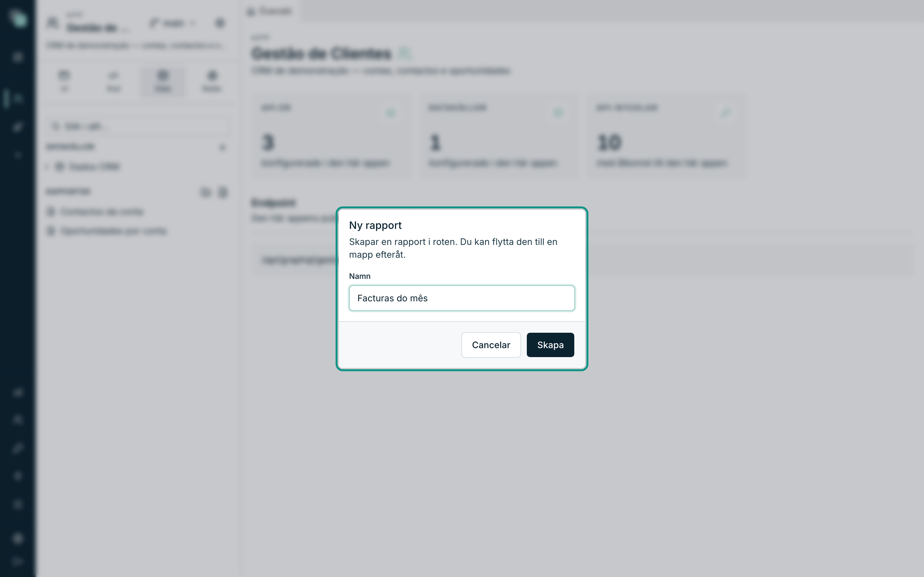Click the plus icon beside Datakällor heading

[223, 147]
